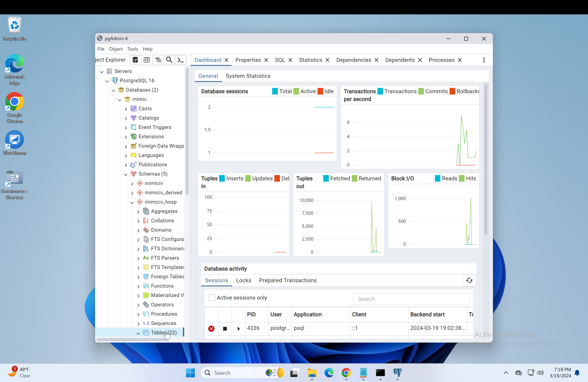588x382 pixels.
Task: Collapse the Schemas (5) tree node
Action: click(126, 174)
